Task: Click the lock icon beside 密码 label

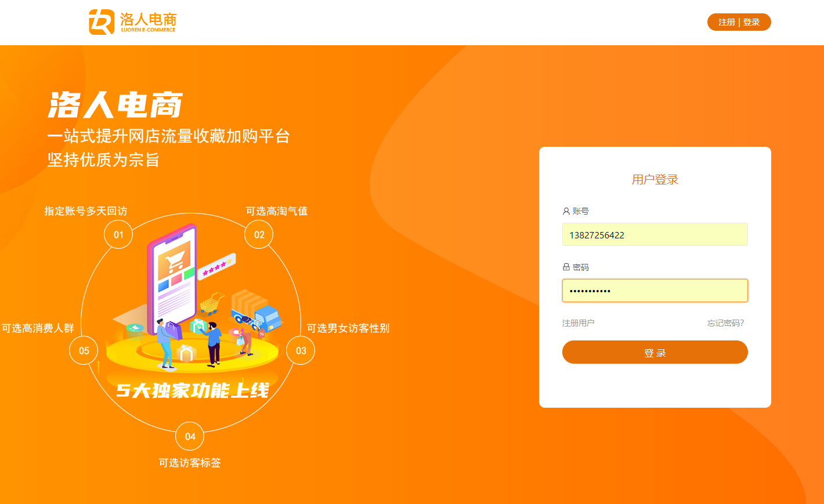Action: coord(566,267)
